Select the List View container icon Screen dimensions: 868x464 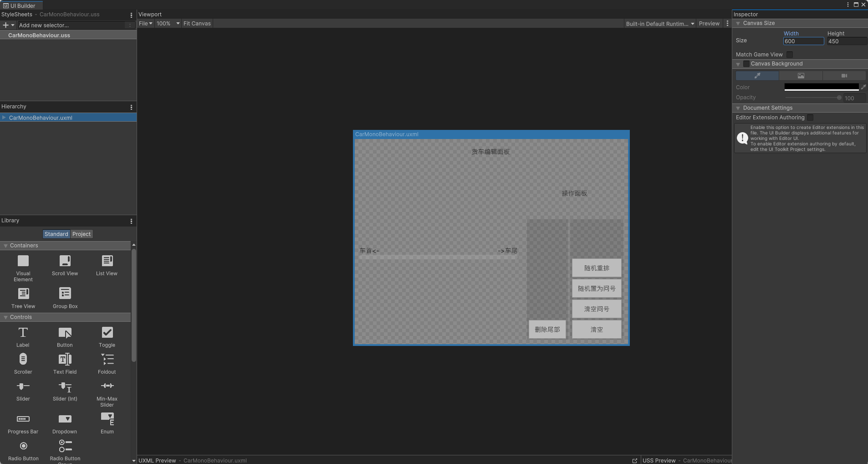click(107, 261)
